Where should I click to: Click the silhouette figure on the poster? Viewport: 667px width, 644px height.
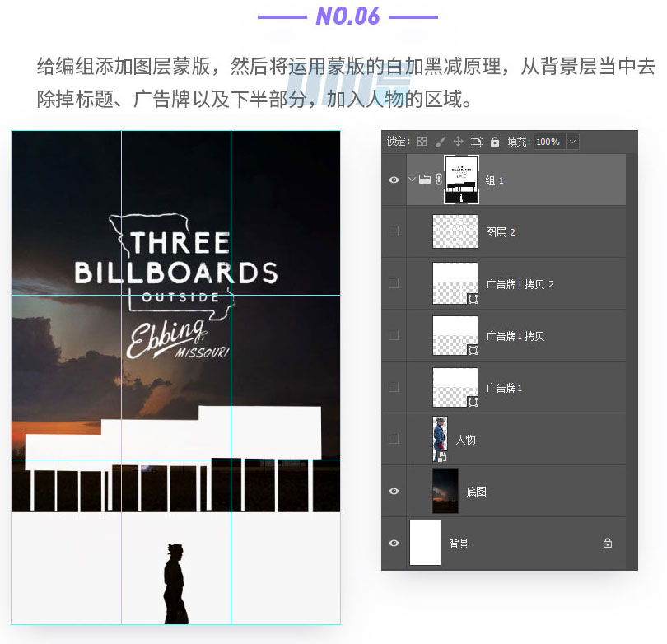tap(175, 584)
